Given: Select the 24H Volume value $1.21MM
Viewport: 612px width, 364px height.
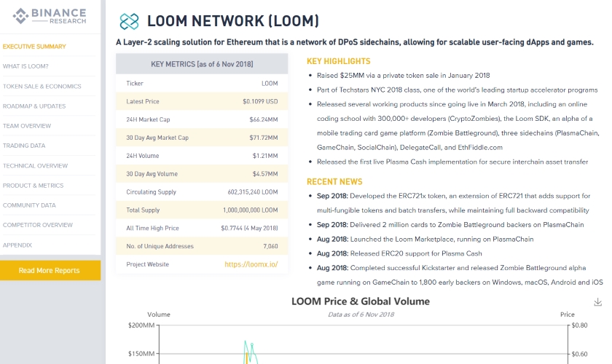Looking at the screenshot, I should click(265, 156).
